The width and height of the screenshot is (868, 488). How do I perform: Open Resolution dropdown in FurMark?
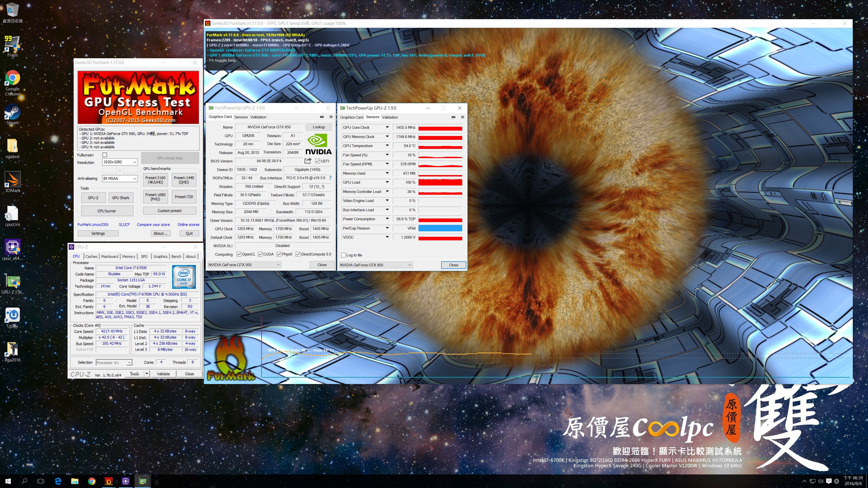click(x=120, y=162)
